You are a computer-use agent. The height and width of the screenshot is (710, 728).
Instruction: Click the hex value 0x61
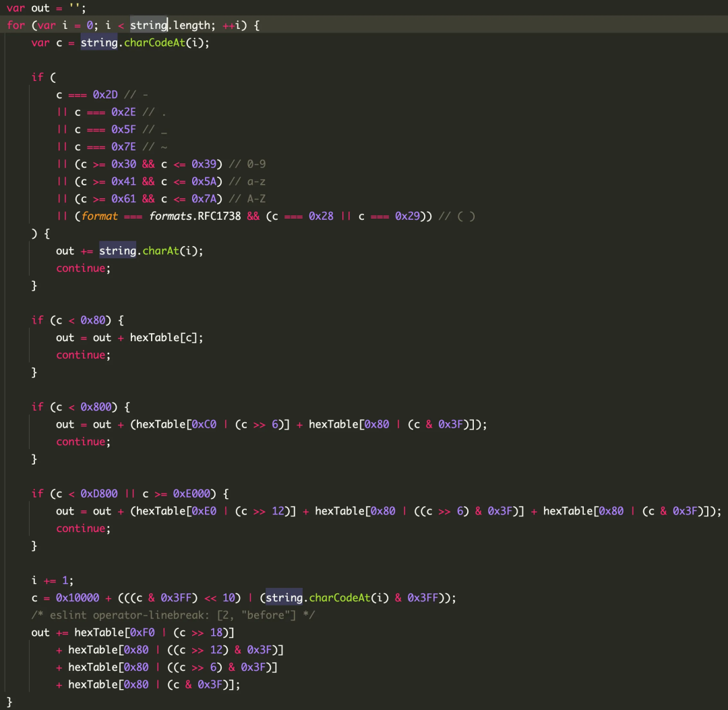[123, 199]
